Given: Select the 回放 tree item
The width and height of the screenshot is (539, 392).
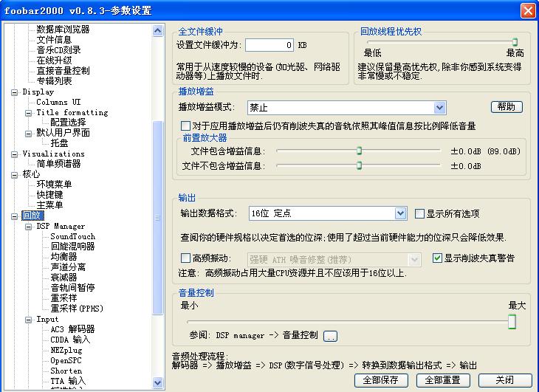Looking at the screenshot, I should point(32,216).
